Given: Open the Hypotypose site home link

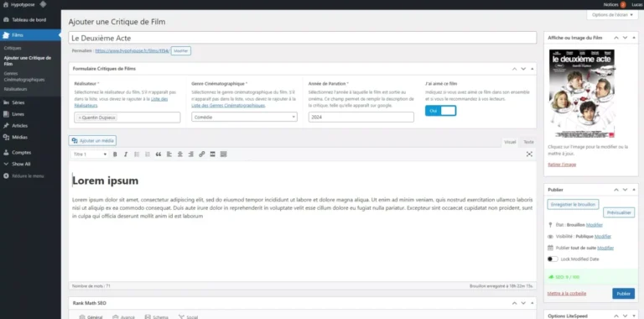Looking at the screenshot, I should [19, 4].
